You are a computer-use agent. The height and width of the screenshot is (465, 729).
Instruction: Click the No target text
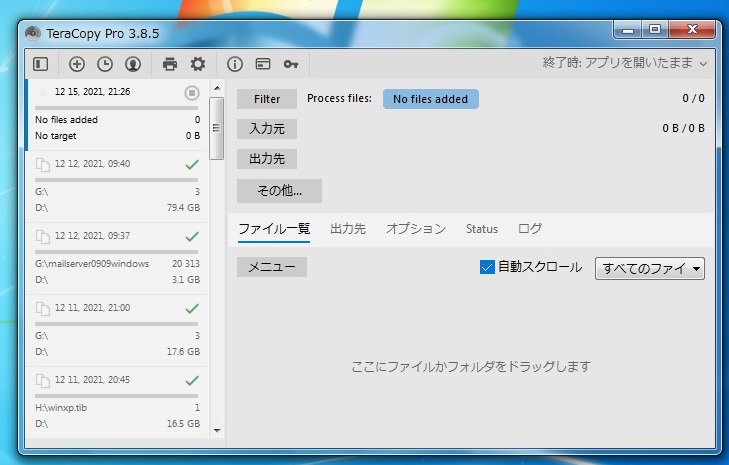(56, 136)
